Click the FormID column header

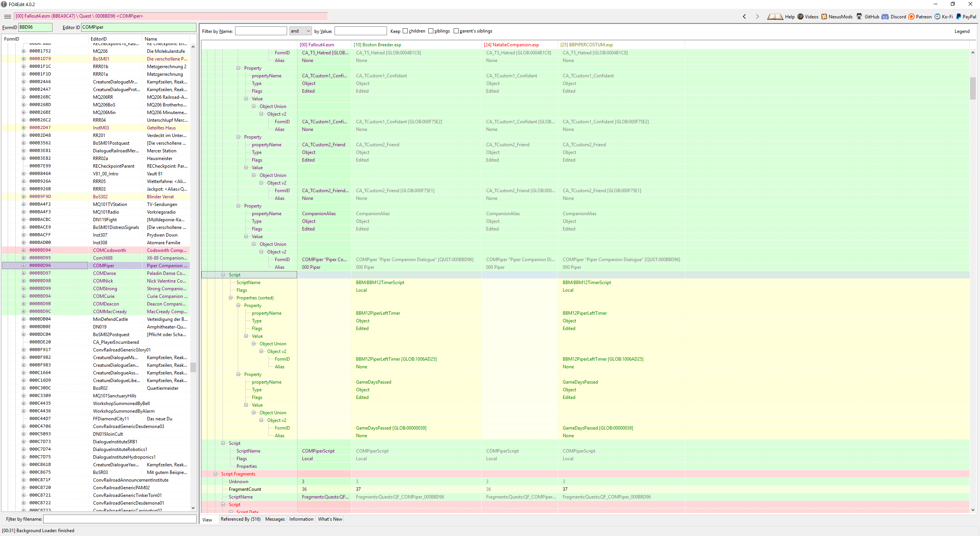click(45, 39)
